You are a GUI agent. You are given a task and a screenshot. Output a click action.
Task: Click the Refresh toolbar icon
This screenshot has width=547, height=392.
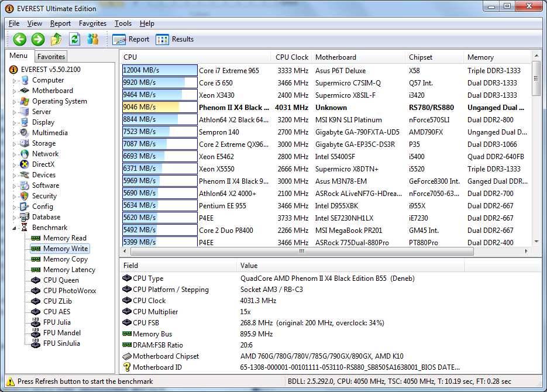pos(74,39)
